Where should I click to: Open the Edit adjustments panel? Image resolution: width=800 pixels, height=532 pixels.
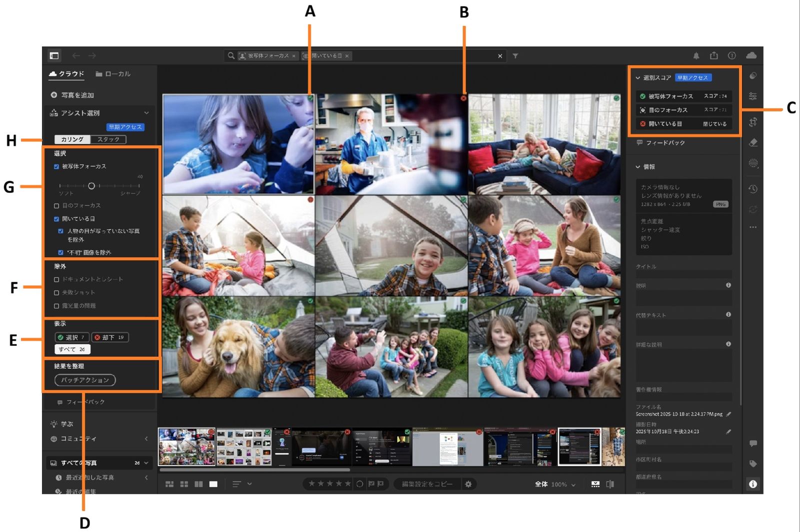click(x=753, y=95)
